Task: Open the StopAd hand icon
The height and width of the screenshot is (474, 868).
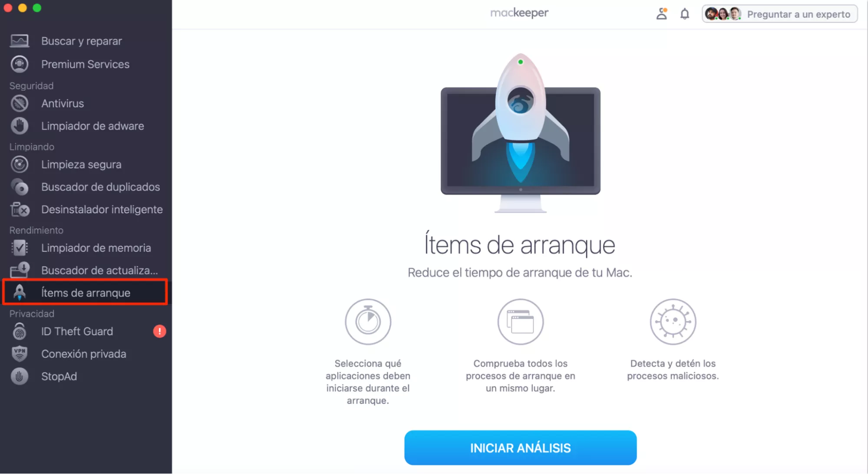Action: [x=20, y=376]
